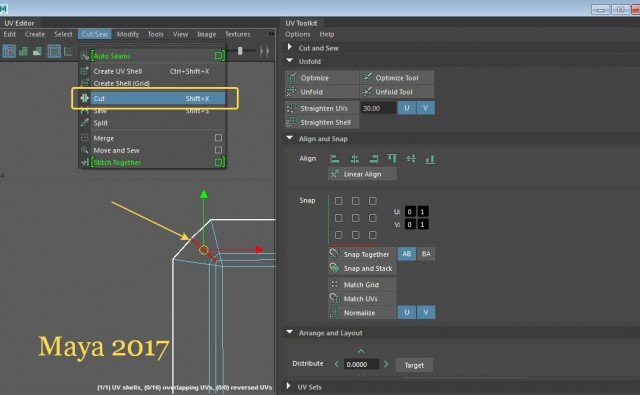This screenshot has height=395, width=640.
Task: Align UVs to the bottom edge icon
Action: (x=430, y=159)
